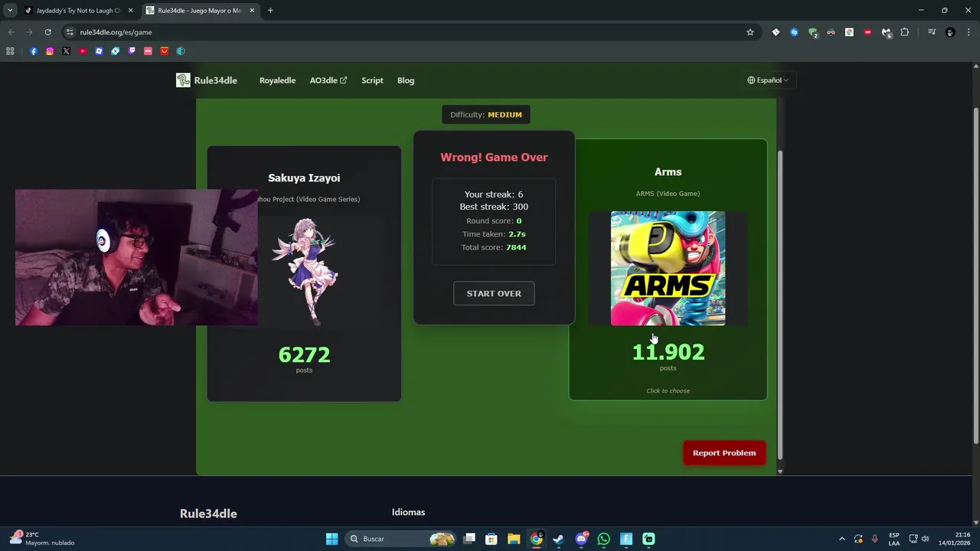Open the Script nav item

(372, 80)
